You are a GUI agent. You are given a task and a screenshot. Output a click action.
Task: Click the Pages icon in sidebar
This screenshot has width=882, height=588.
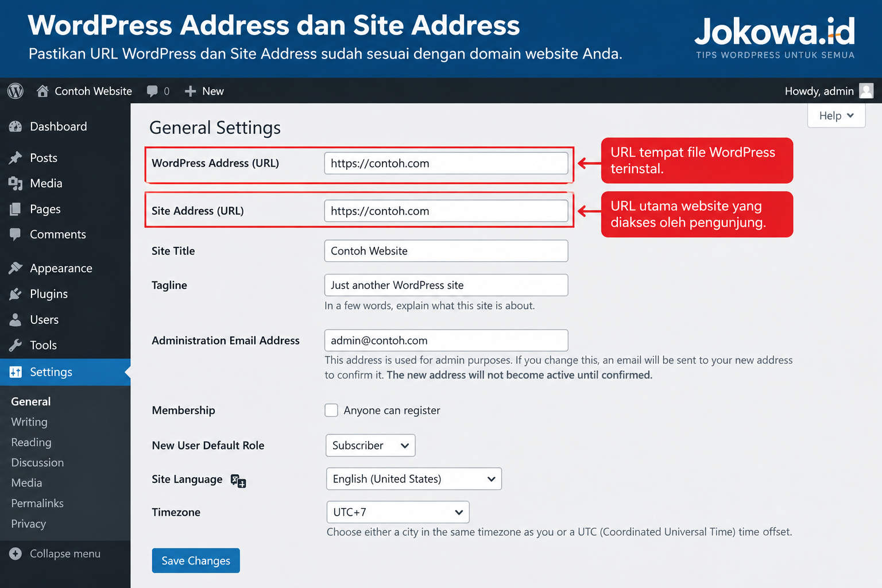[x=16, y=209]
